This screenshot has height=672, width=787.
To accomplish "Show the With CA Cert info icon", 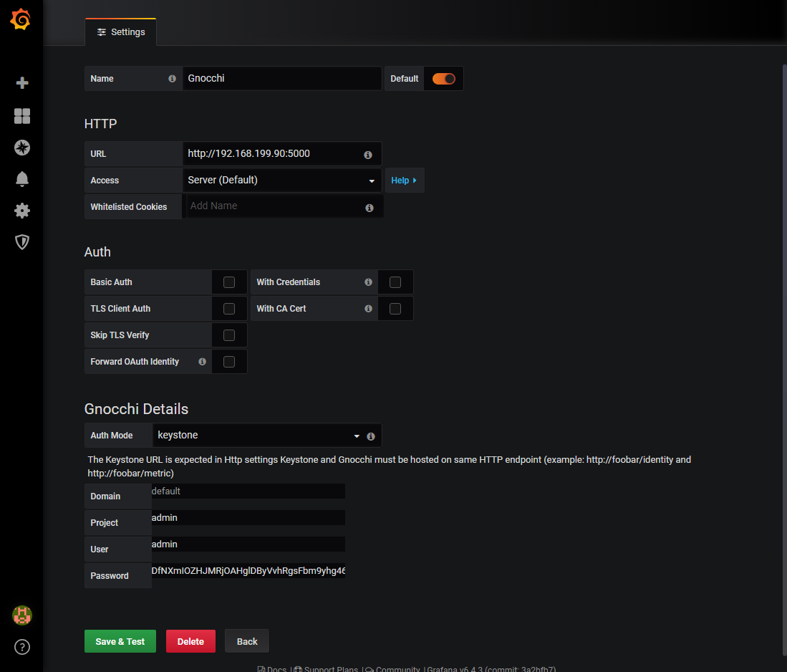I will [x=368, y=308].
